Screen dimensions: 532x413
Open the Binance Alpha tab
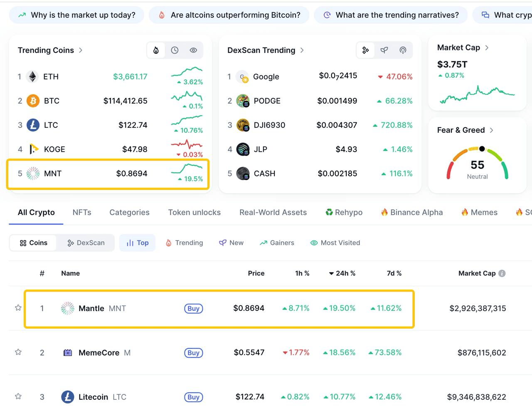pos(412,212)
